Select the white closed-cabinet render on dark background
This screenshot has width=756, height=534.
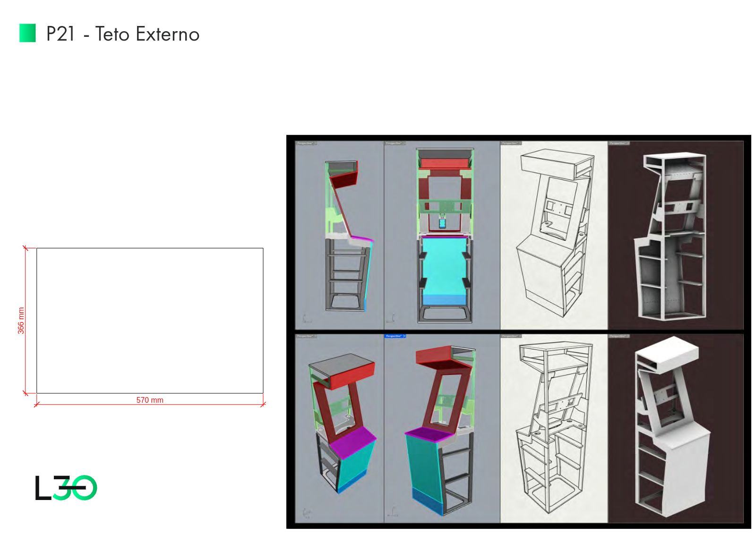676,428
